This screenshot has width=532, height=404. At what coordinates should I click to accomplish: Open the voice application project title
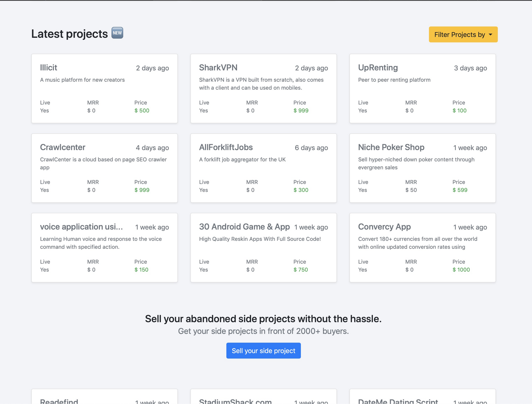click(x=81, y=227)
